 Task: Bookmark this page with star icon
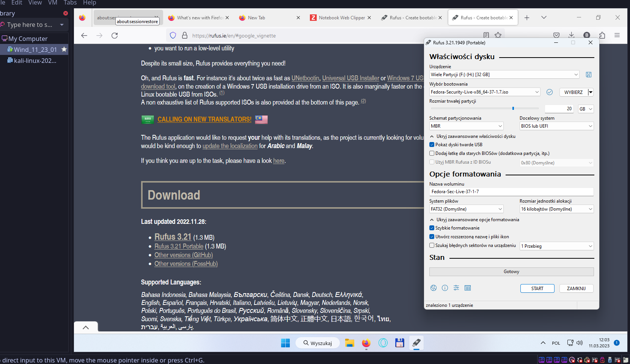click(498, 35)
